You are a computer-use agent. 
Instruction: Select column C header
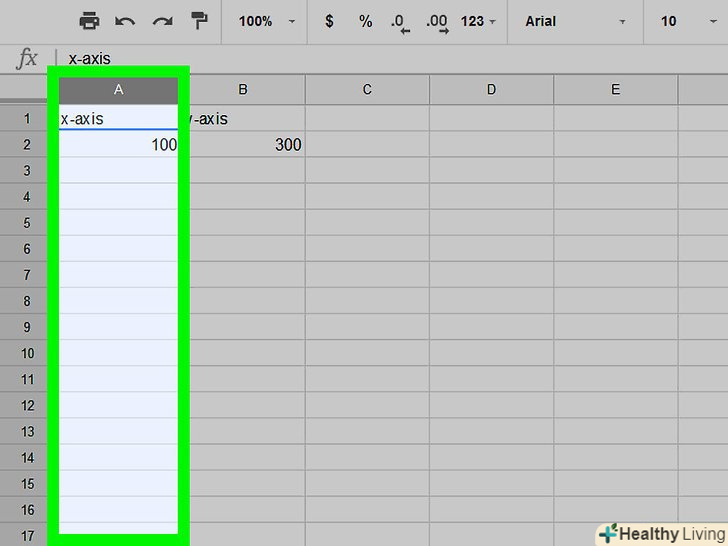click(367, 90)
